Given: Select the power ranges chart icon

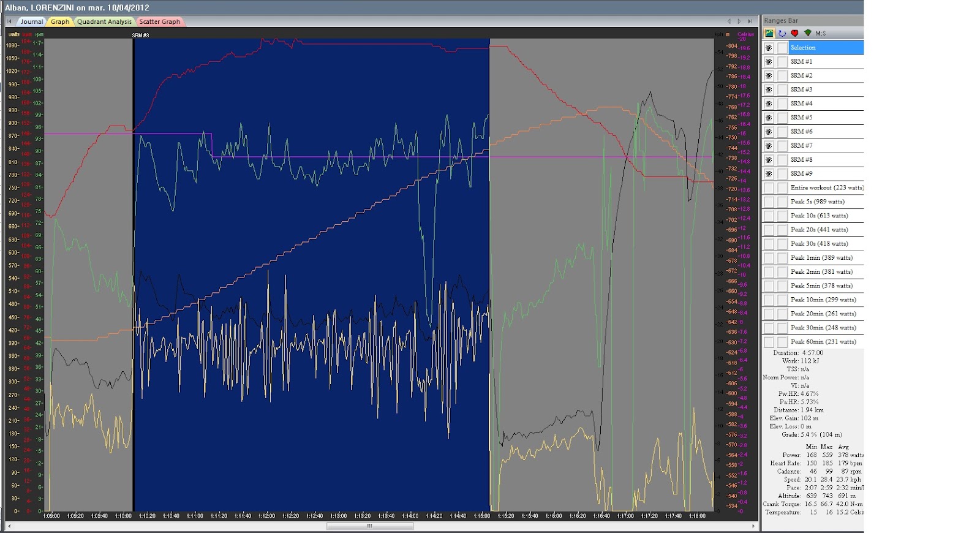Looking at the screenshot, I should 769,33.
